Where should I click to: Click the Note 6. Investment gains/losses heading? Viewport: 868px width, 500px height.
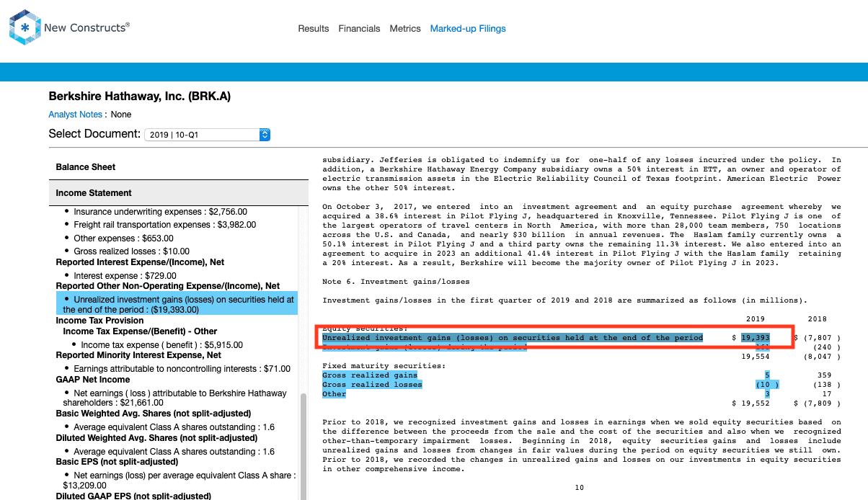click(396, 282)
